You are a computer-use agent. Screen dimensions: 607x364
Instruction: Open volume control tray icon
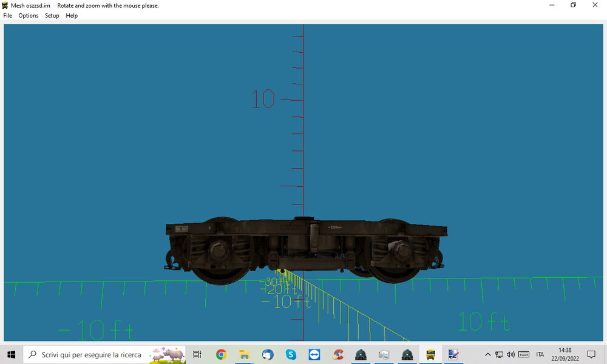(x=510, y=354)
